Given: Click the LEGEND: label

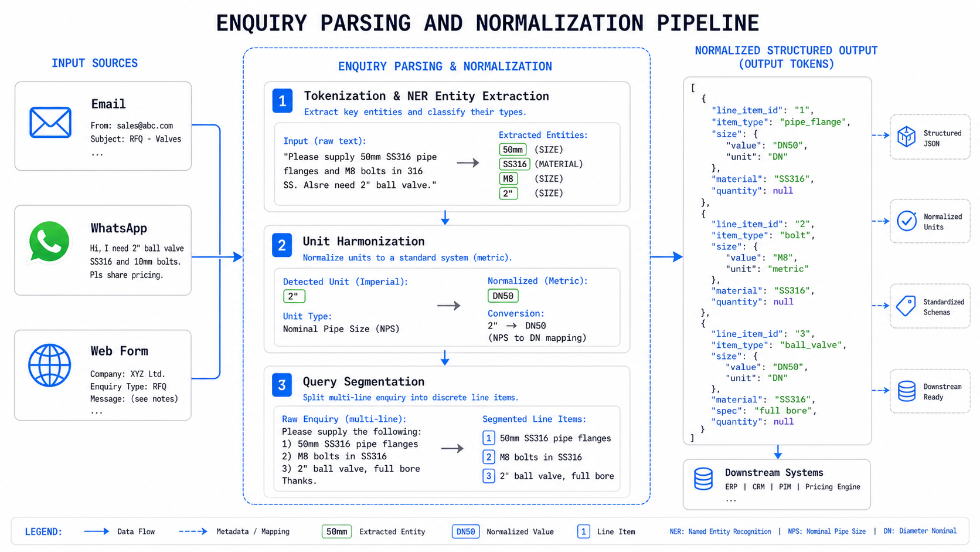Looking at the screenshot, I should coord(43,531).
